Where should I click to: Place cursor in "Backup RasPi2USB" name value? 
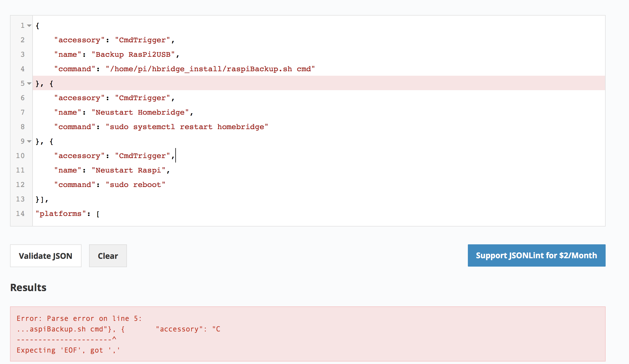[x=135, y=55]
